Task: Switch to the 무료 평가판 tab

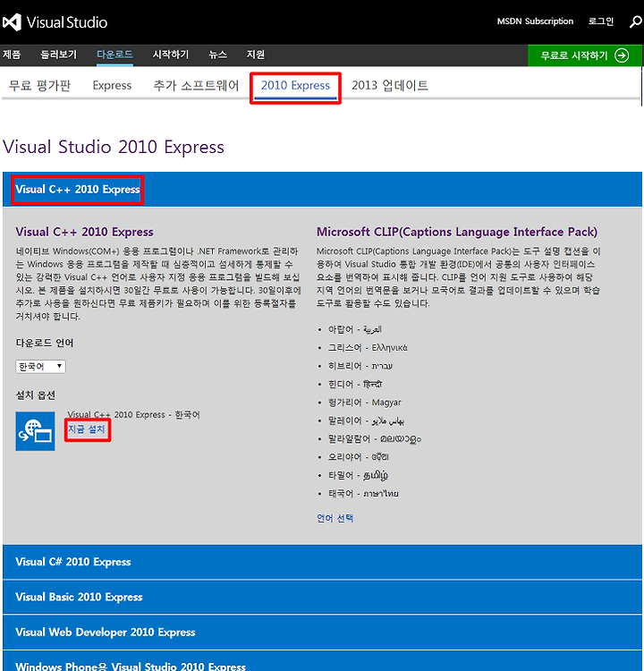Action: pyautogui.click(x=39, y=86)
